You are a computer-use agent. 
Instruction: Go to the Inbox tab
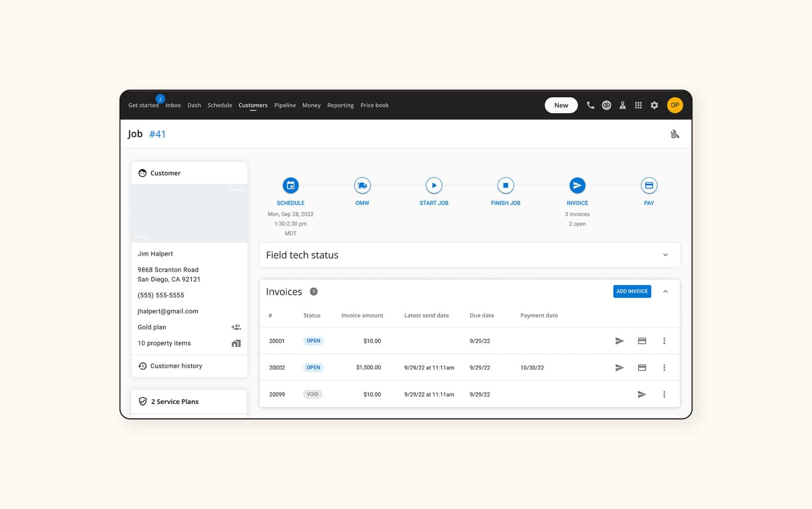point(173,105)
